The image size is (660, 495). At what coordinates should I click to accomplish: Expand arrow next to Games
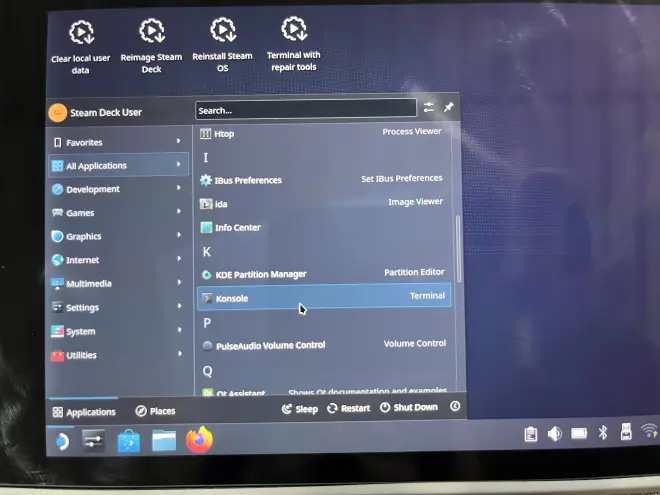(x=179, y=211)
